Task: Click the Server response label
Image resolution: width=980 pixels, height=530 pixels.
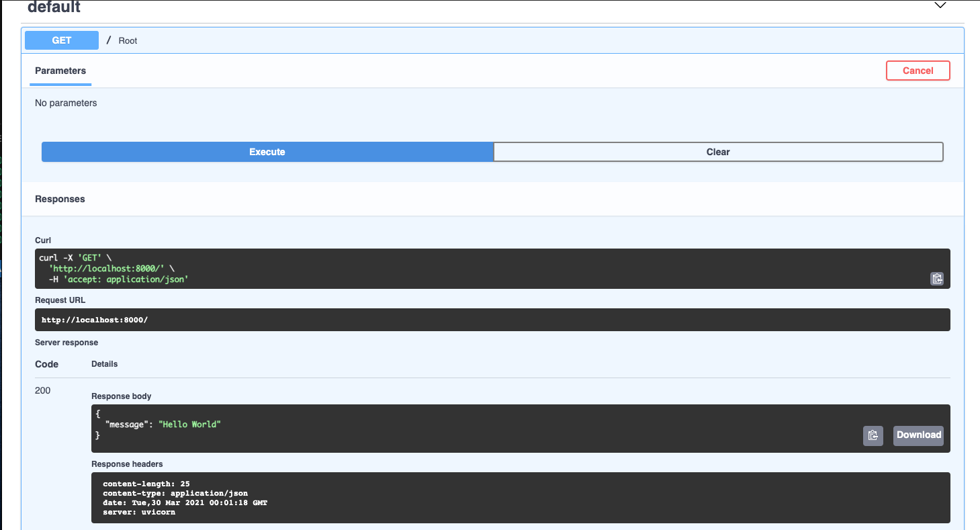Action: (66, 343)
